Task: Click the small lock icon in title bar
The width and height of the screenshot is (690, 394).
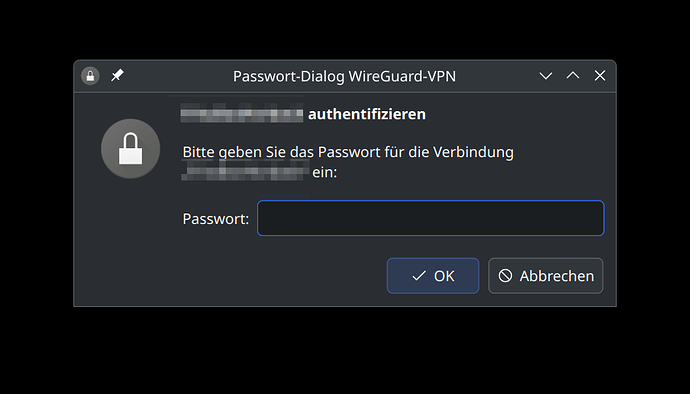Action: point(90,76)
